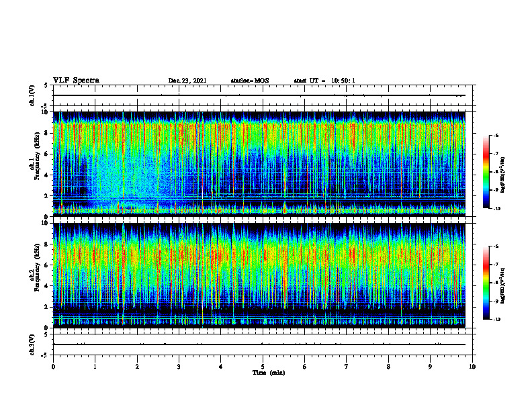Click time axis tick label '0'
This screenshot has height=411, width=532.
pyautogui.click(x=53, y=367)
